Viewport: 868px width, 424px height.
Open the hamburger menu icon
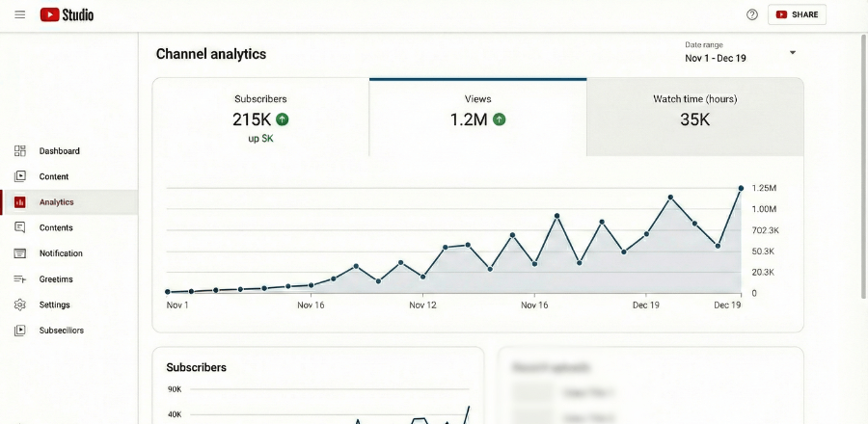pyautogui.click(x=20, y=14)
